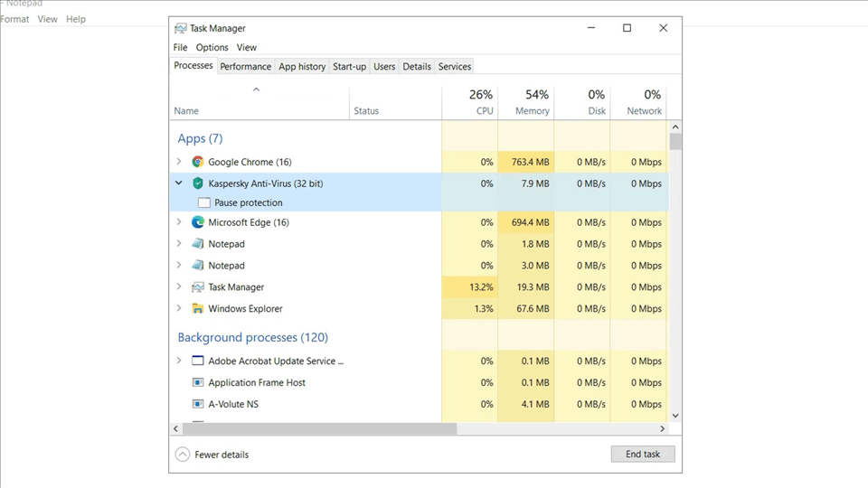The width and height of the screenshot is (868, 488).
Task: Click the Application Frame Host icon
Action: tap(198, 383)
